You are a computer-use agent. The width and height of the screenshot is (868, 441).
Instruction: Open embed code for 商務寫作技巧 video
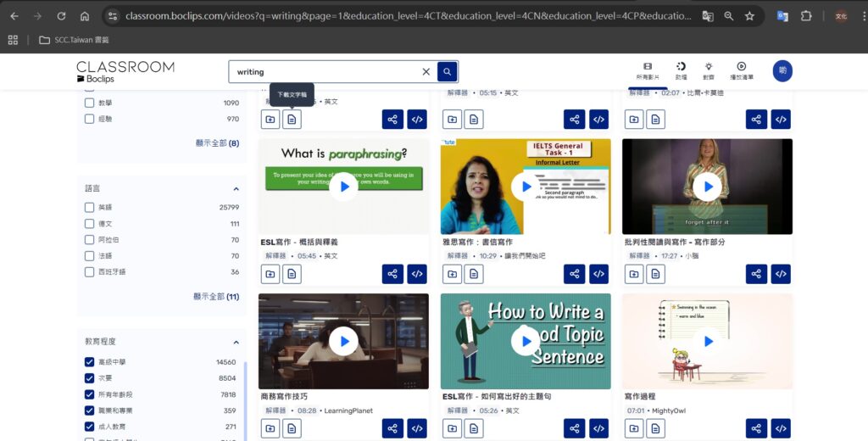tap(417, 429)
